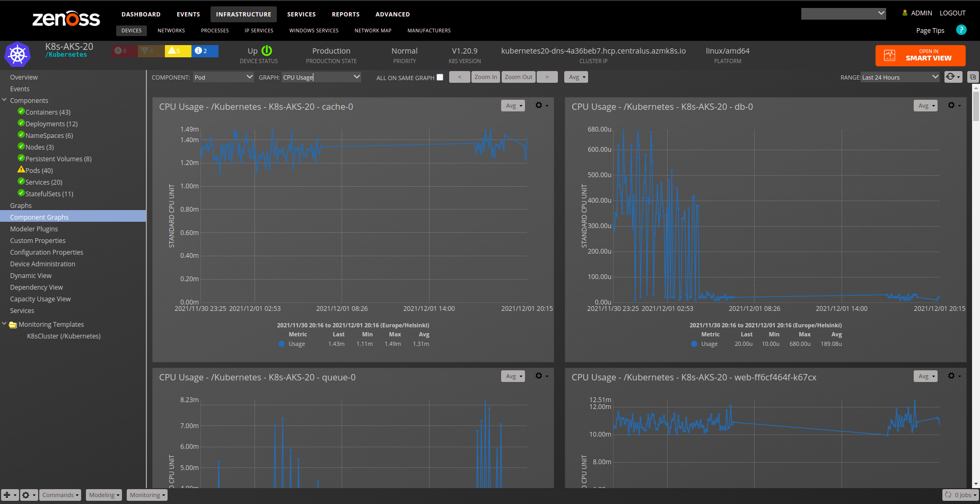Click the previous time range arrow button
Screen dimensions: 980x504
pyautogui.click(x=460, y=77)
